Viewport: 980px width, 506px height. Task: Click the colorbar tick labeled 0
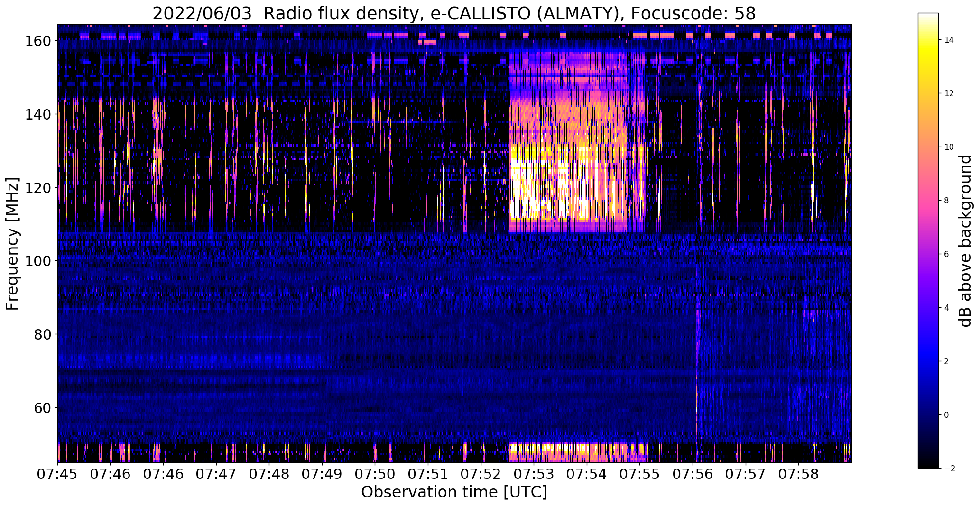click(947, 415)
